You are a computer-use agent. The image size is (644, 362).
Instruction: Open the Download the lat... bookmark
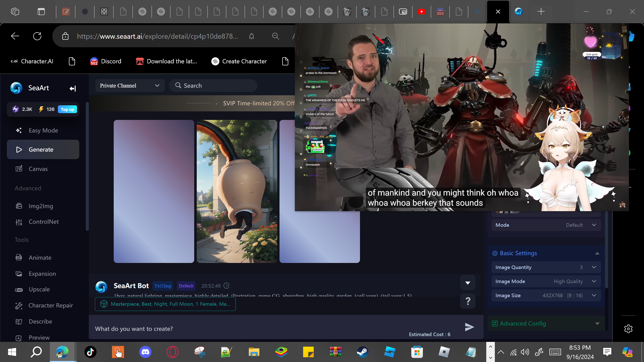(x=166, y=61)
